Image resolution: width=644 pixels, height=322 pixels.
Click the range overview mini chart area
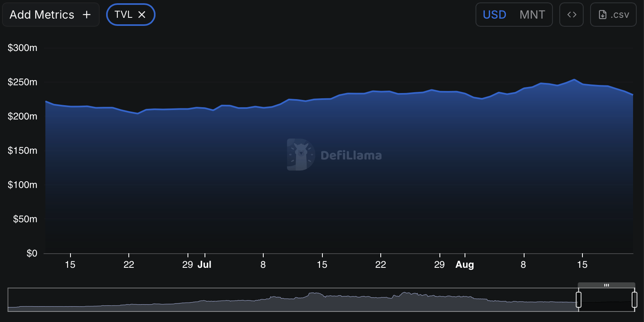click(292, 300)
